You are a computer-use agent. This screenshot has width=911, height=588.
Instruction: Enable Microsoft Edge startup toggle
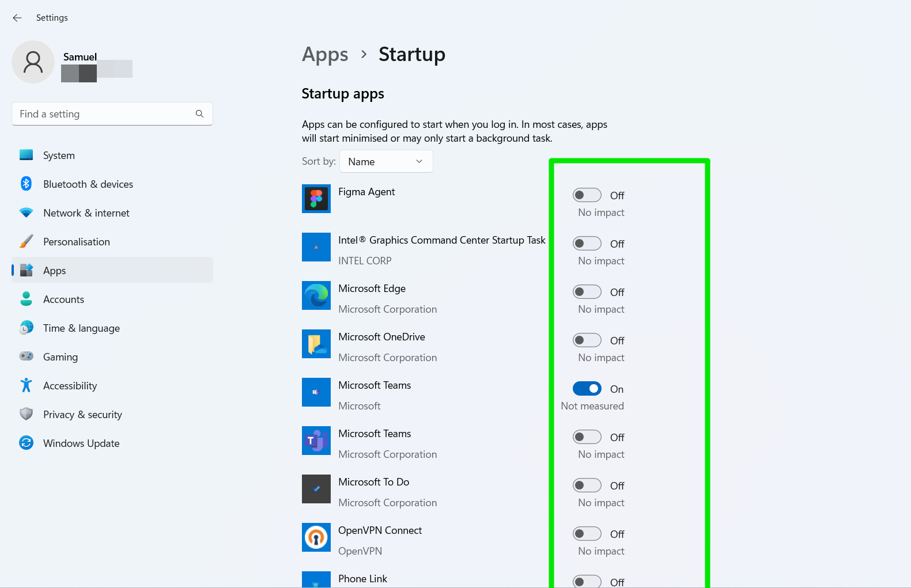(587, 292)
